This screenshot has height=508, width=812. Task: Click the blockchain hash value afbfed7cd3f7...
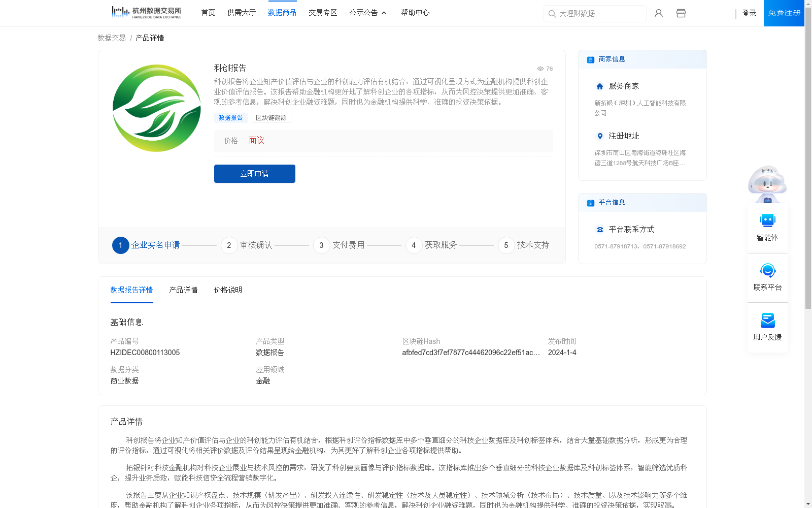point(471,353)
